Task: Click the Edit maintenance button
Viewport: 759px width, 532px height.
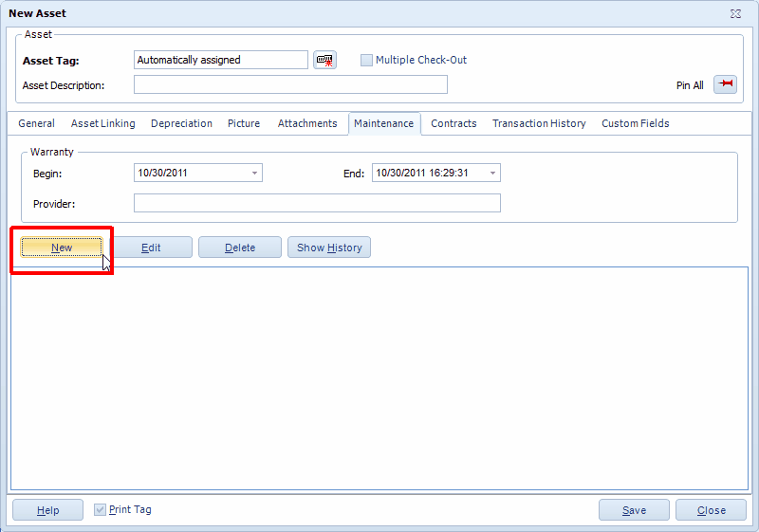Action: [151, 248]
